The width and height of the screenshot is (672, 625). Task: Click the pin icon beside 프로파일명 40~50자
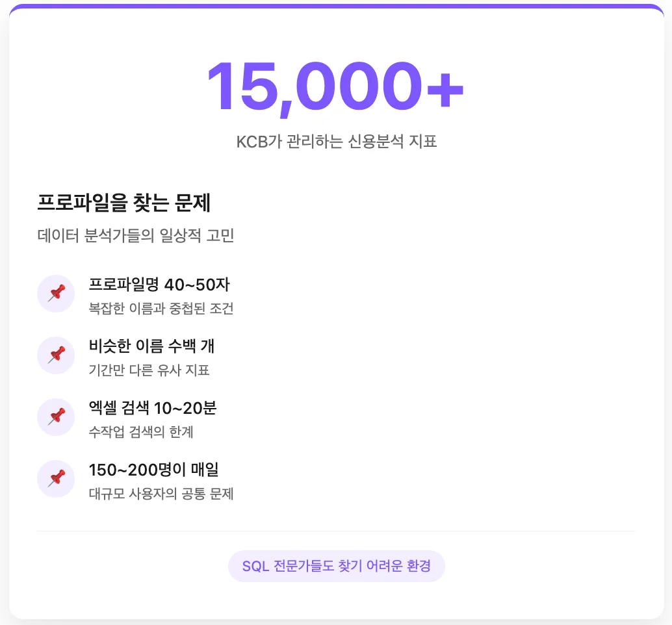(x=57, y=294)
